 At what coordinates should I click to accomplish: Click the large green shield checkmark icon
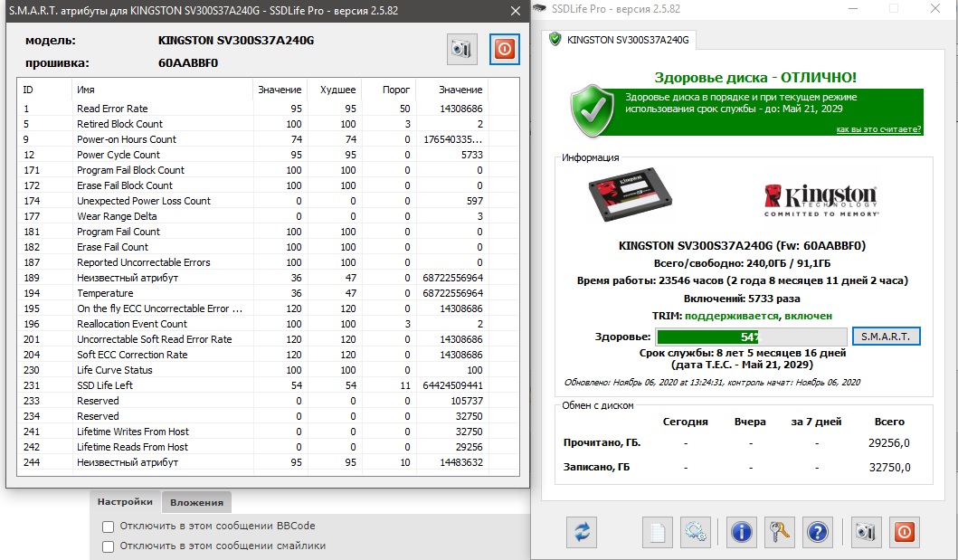tap(592, 111)
